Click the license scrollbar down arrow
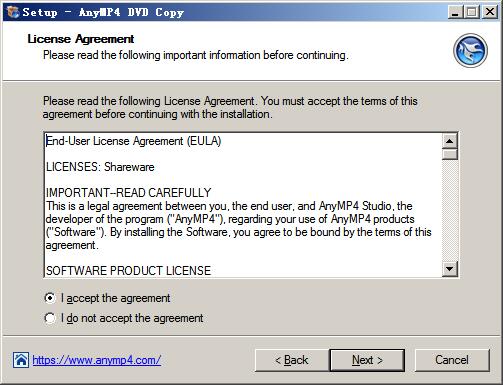 (x=450, y=268)
